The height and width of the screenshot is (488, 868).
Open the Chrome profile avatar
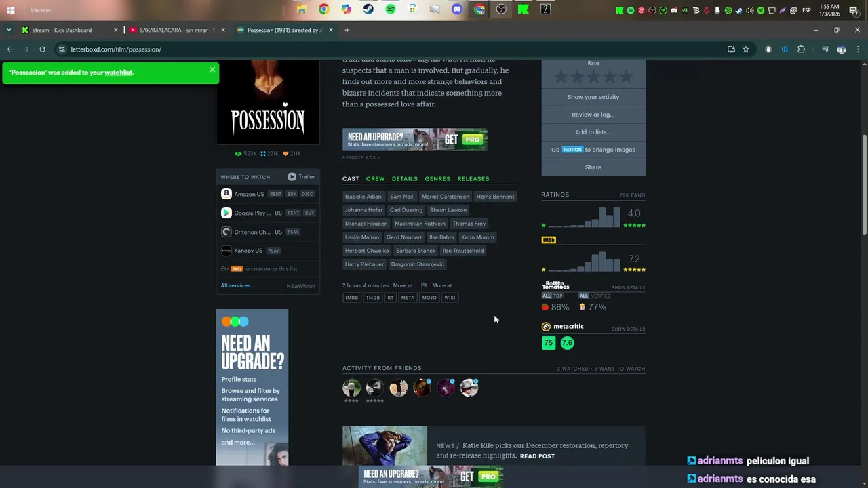(x=842, y=49)
